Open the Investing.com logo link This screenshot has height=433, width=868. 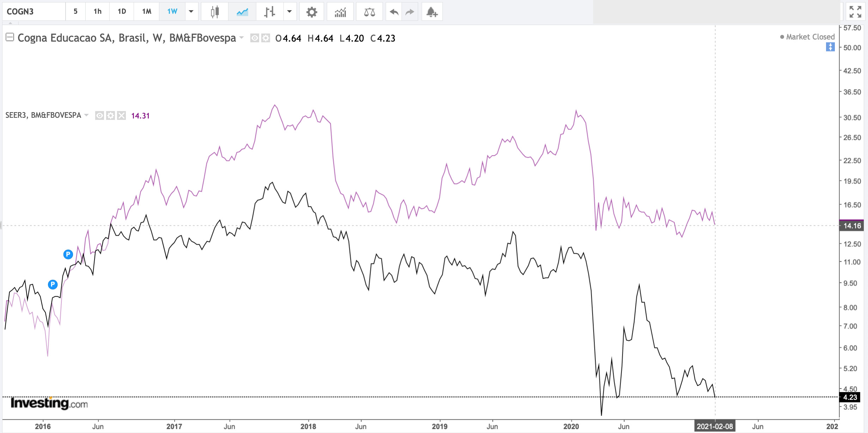[x=49, y=403]
